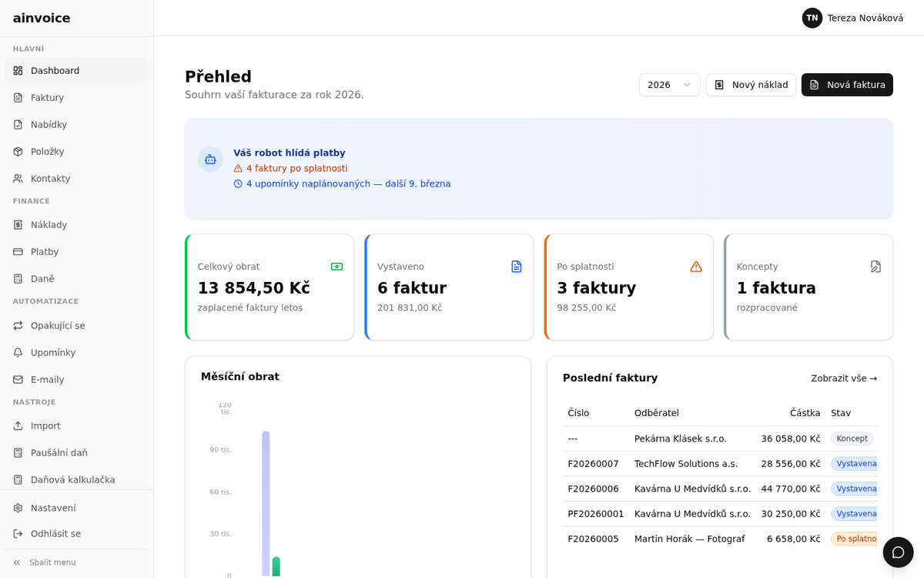Click the Daně calculator icon
Image resolution: width=924 pixels, height=578 pixels.
(x=18, y=279)
